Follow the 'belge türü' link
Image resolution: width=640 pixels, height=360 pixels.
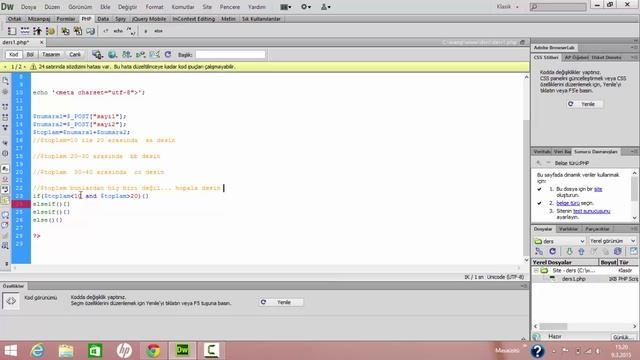tap(568, 203)
